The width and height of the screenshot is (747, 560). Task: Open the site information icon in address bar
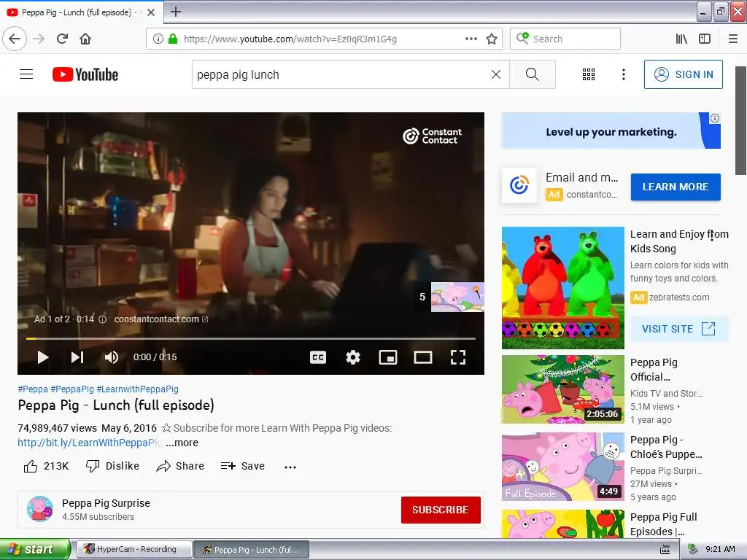point(158,39)
